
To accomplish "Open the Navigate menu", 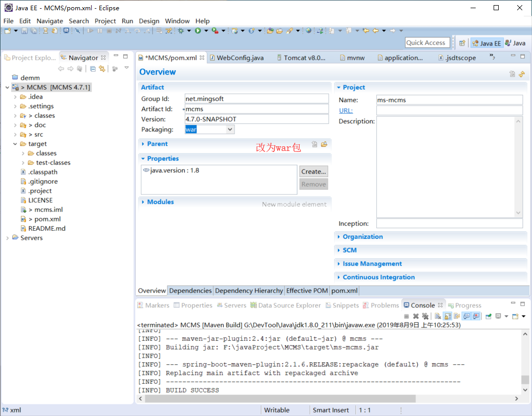I will (x=50, y=21).
